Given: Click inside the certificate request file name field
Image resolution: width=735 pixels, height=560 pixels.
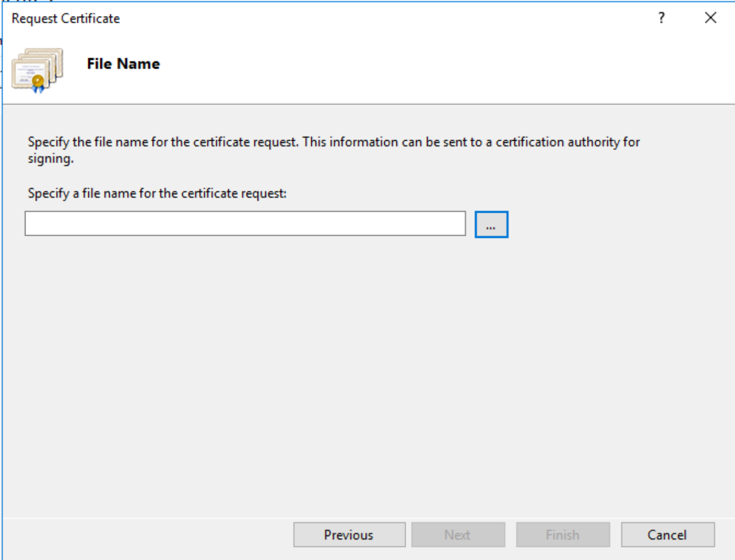Looking at the screenshot, I should pos(244,224).
